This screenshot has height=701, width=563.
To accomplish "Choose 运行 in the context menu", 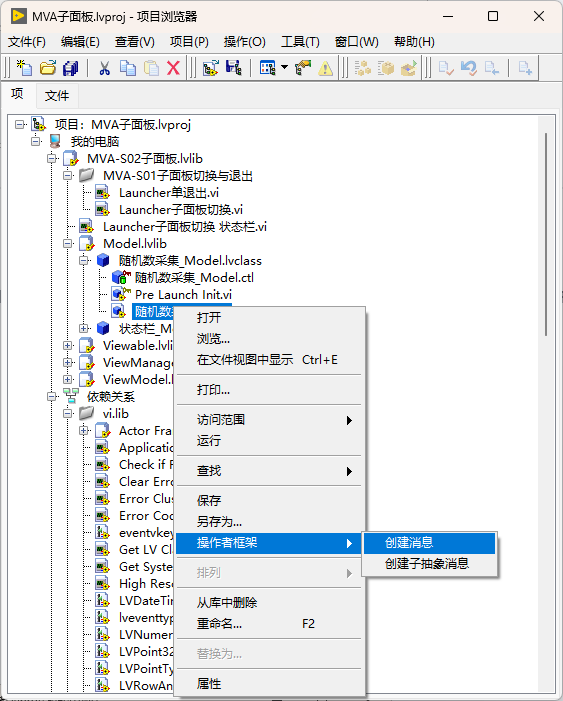I will coord(269,440).
